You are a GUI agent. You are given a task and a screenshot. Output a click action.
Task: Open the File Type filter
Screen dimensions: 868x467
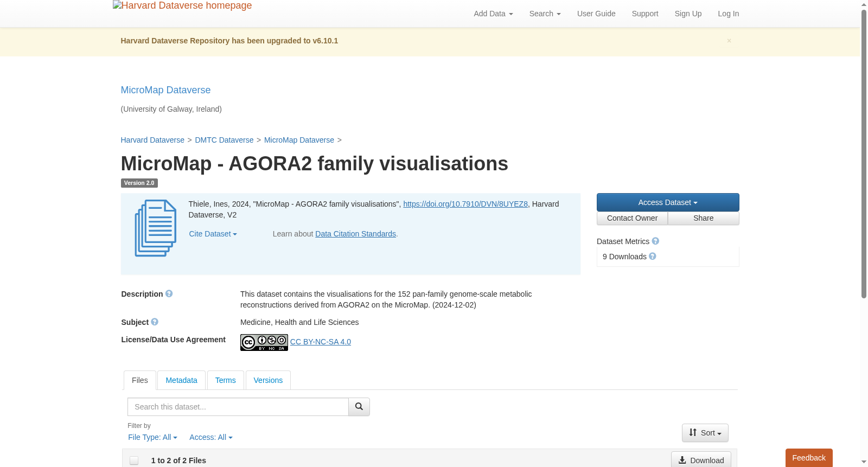(x=152, y=437)
